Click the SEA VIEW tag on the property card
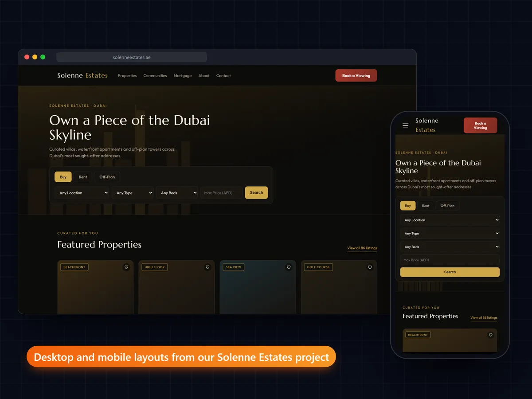 tap(234, 267)
